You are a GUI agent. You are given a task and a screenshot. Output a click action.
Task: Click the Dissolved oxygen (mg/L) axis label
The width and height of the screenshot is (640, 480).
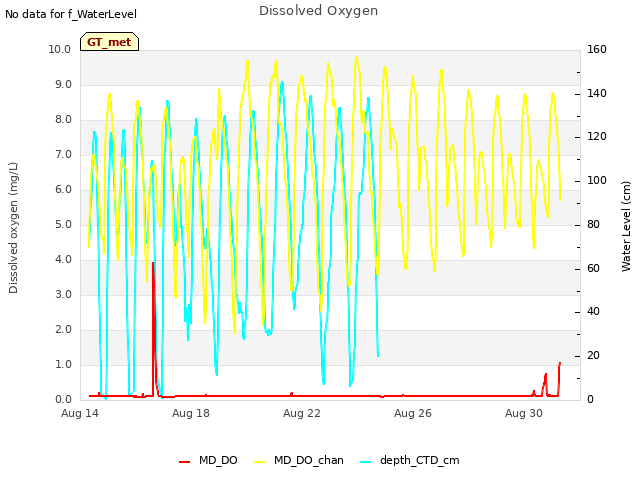13,228
